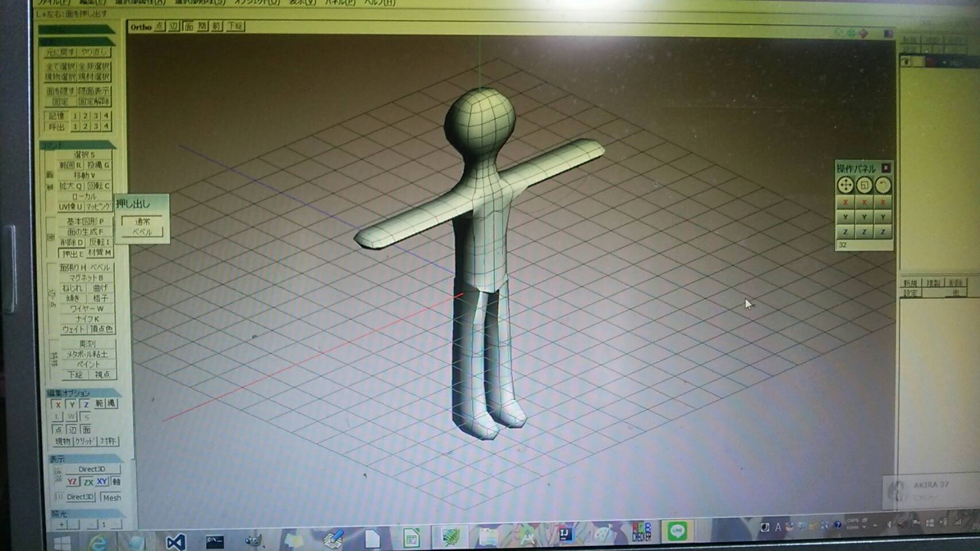Select the 基本図形 P command
The width and height of the screenshot is (980, 551).
[85, 221]
